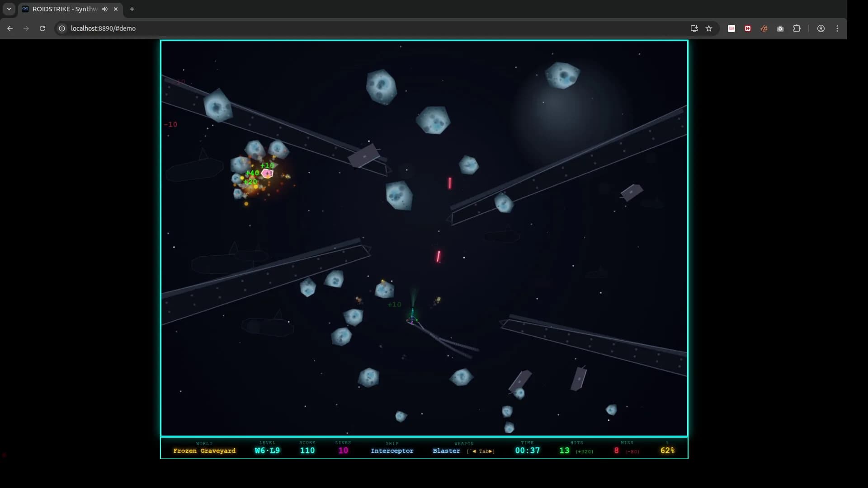Open the Chrome profile avatar

coord(821,28)
